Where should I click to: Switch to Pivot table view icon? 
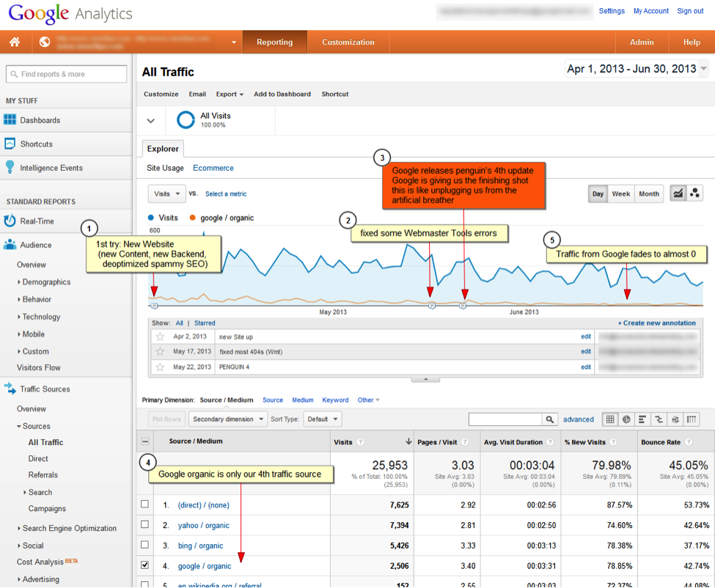coord(692,419)
